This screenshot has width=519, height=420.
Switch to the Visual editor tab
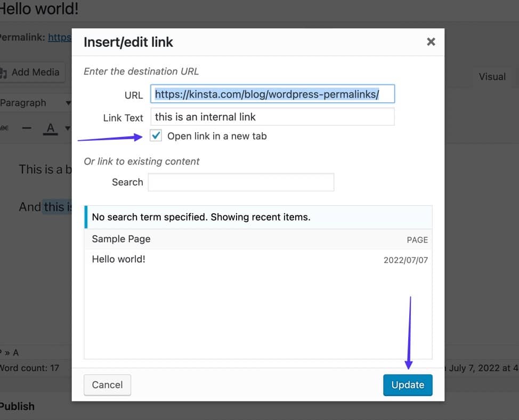(x=491, y=77)
